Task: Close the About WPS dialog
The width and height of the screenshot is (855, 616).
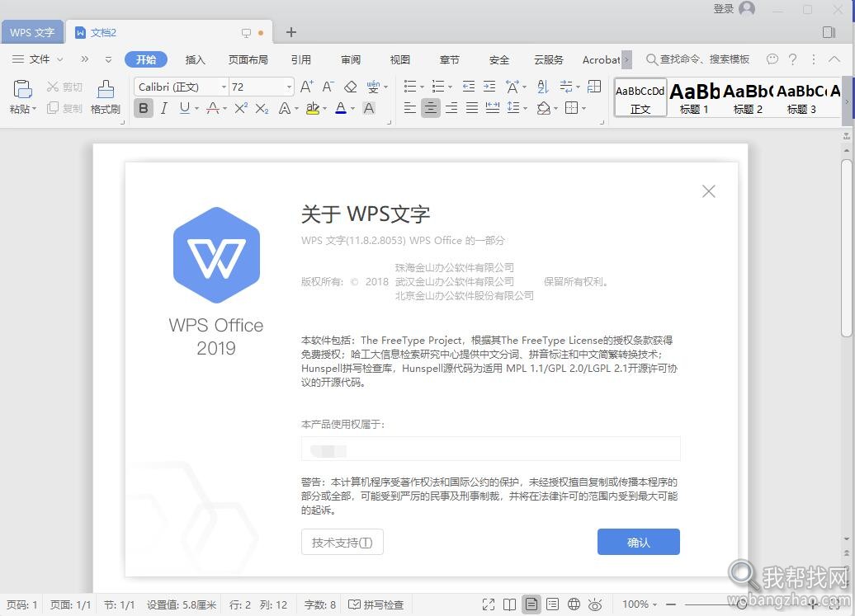Action: point(708,191)
